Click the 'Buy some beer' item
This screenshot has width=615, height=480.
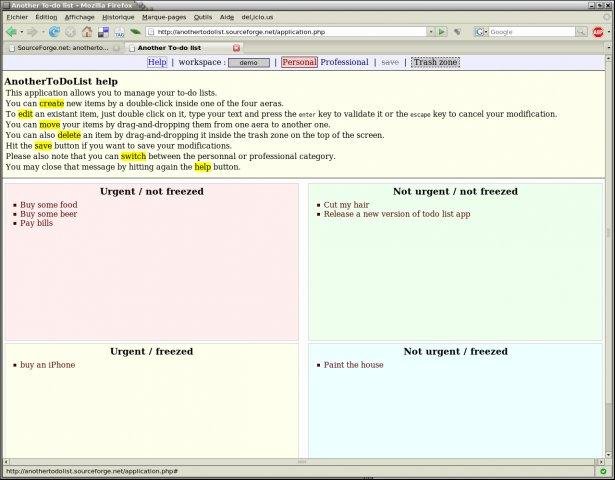[49, 214]
